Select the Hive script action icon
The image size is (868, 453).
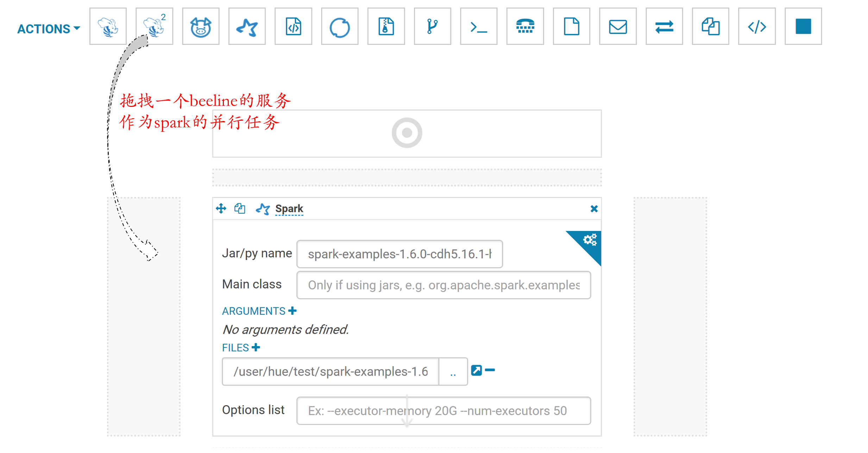[108, 27]
